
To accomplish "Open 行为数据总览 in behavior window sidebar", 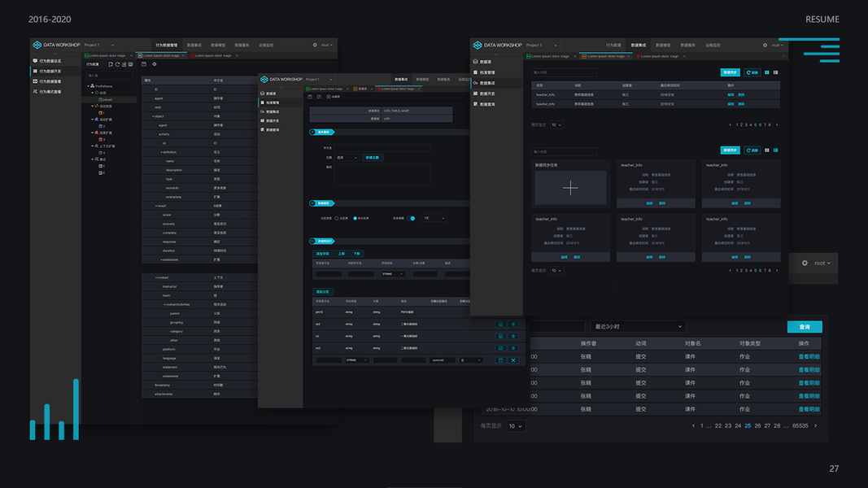I will [47, 61].
